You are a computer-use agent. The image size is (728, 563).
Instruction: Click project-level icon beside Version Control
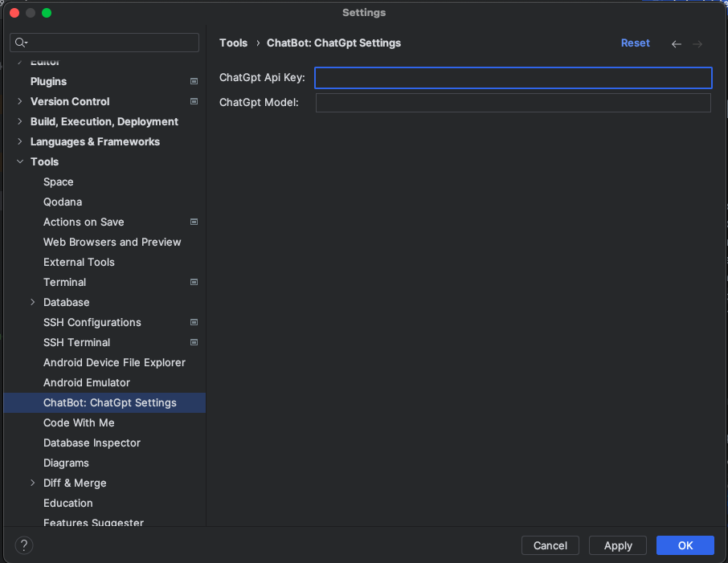coord(194,101)
